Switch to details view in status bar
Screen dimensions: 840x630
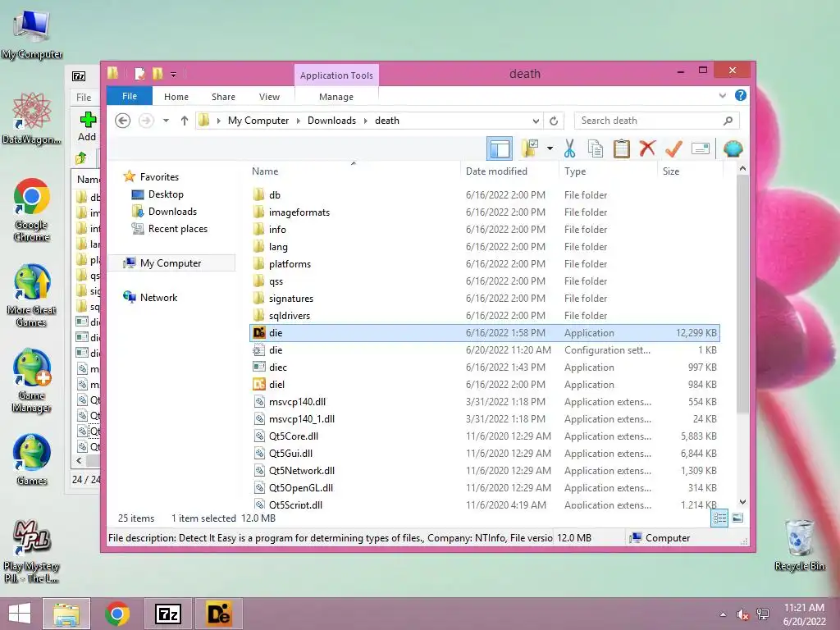(719, 518)
